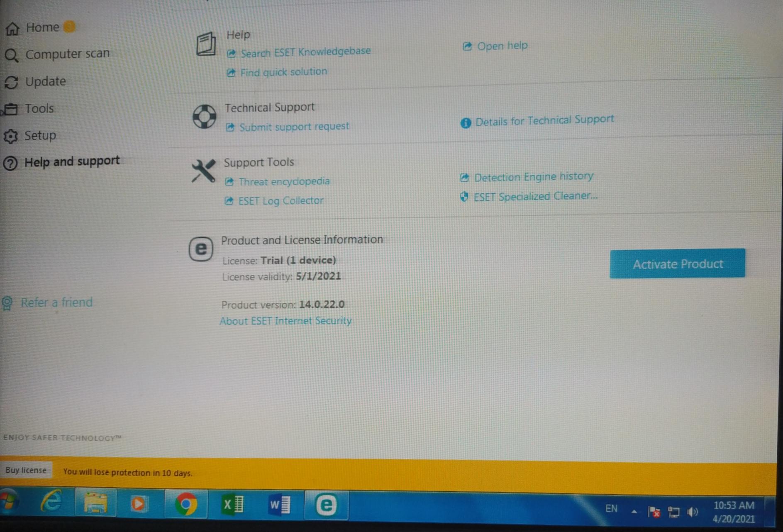Click the Activate Product button

pyautogui.click(x=678, y=264)
